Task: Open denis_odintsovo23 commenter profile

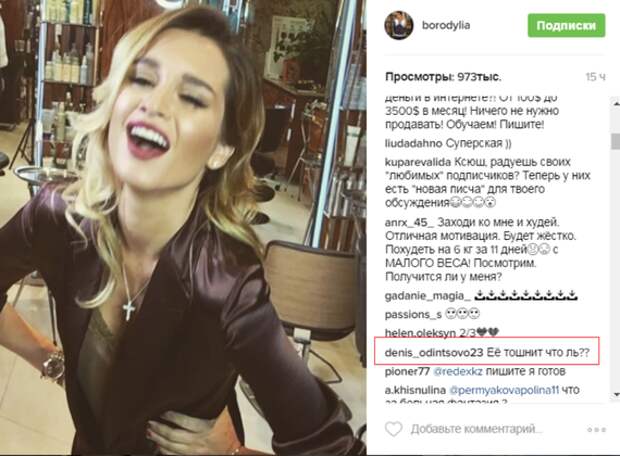Action: (x=434, y=352)
